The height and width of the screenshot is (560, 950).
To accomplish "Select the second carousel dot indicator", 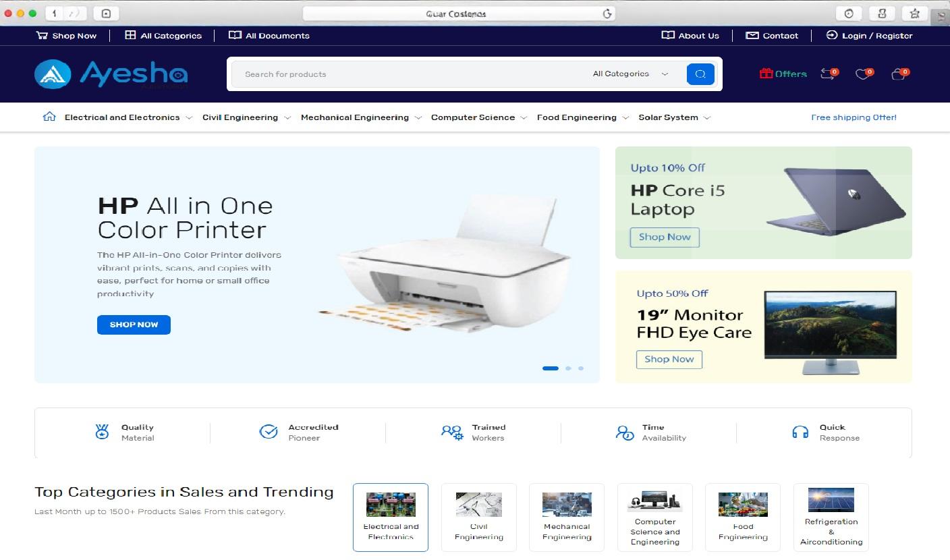I will [x=567, y=368].
